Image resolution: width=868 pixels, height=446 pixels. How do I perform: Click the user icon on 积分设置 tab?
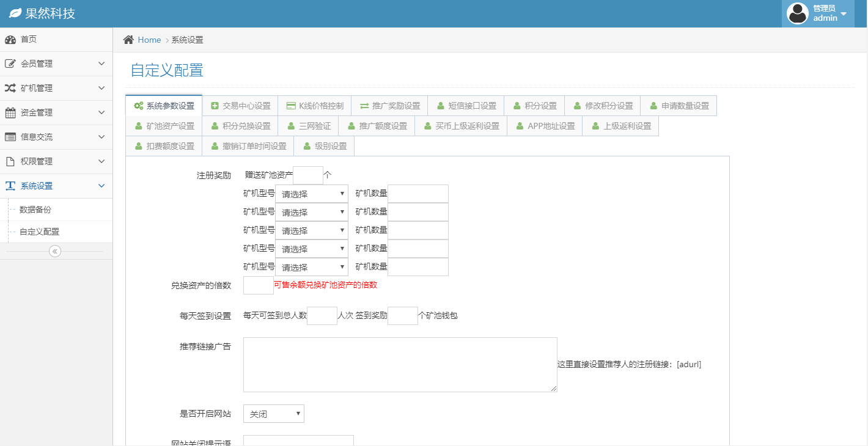[x=517, y=106]
